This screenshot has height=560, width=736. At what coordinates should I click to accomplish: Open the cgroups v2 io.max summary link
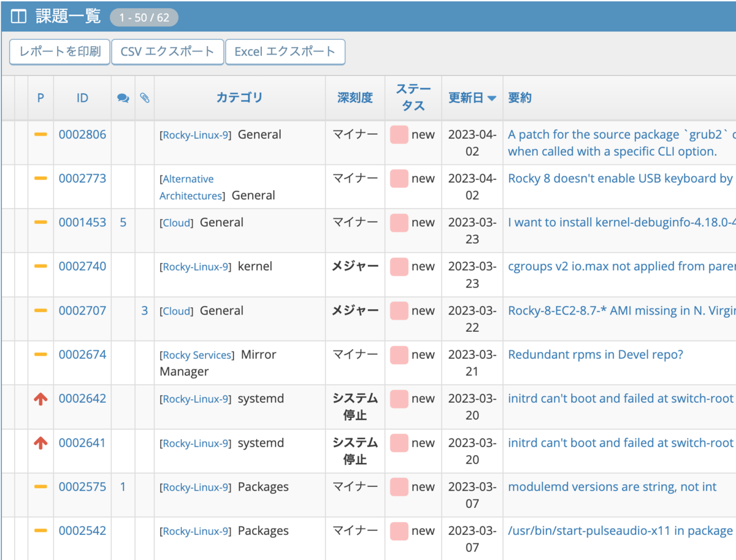tap(621, 266)
